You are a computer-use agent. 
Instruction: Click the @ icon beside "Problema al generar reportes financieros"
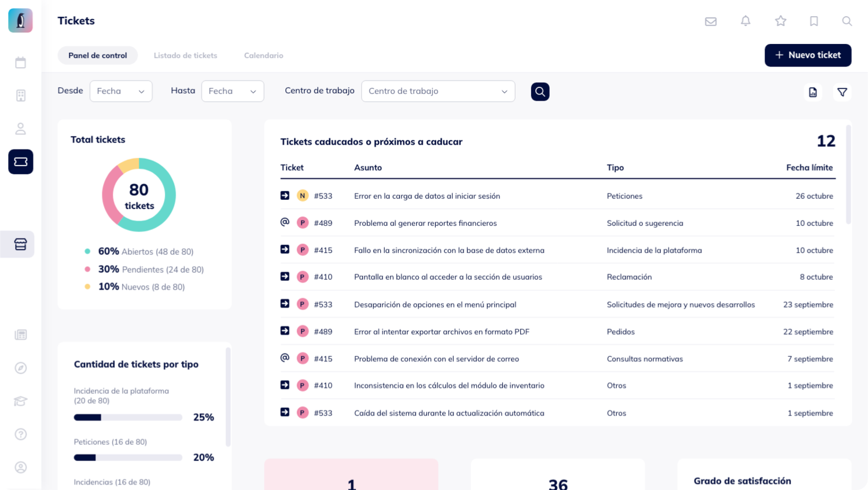285,222
